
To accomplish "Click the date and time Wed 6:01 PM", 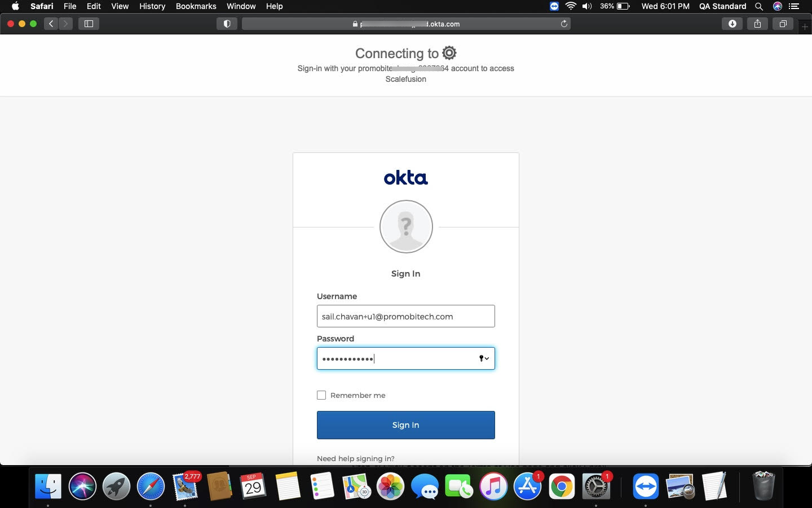I will [665, 6].
